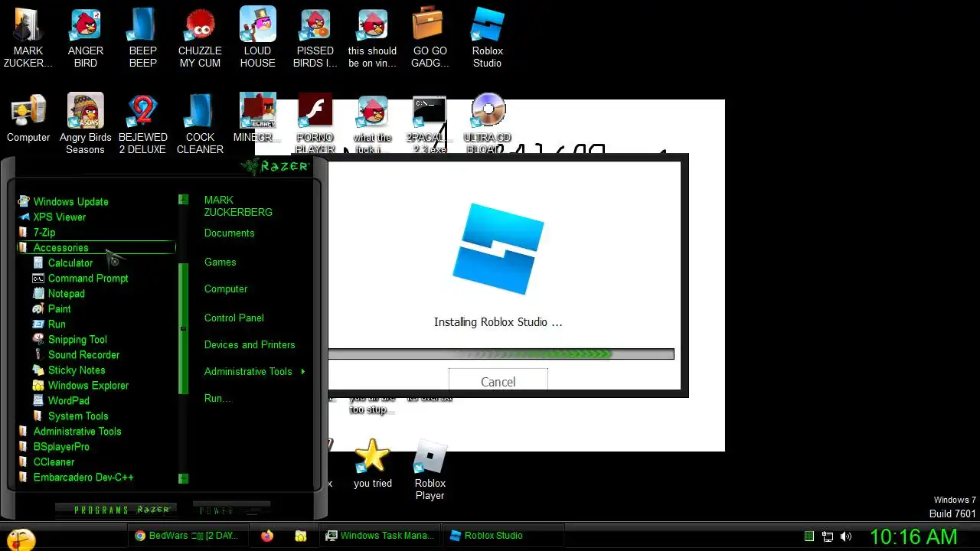
Task: Click Run... in Start menu right column
Action: (x=217, y=398)
